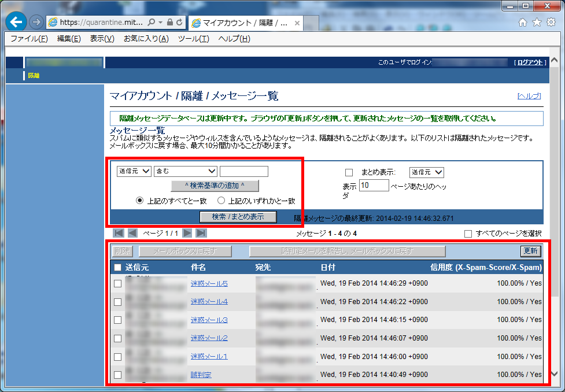Open the 迷惑メール3 message link
The width and height of the screenshot is (565, 392).
click(x=209, y=320)
